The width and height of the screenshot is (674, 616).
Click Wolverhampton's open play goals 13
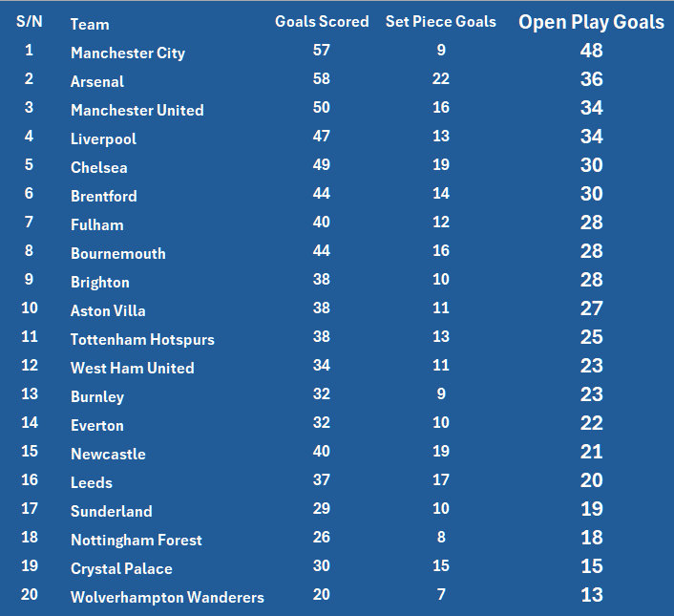click(x=591, y=595)
